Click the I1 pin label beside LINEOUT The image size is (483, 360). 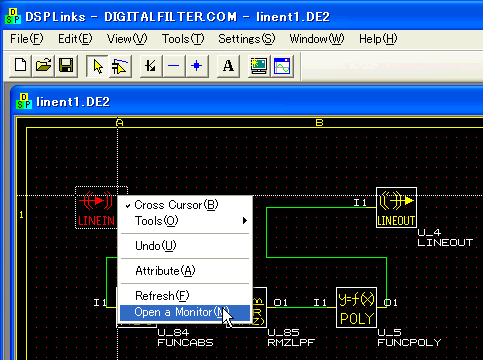pos(360,202)
